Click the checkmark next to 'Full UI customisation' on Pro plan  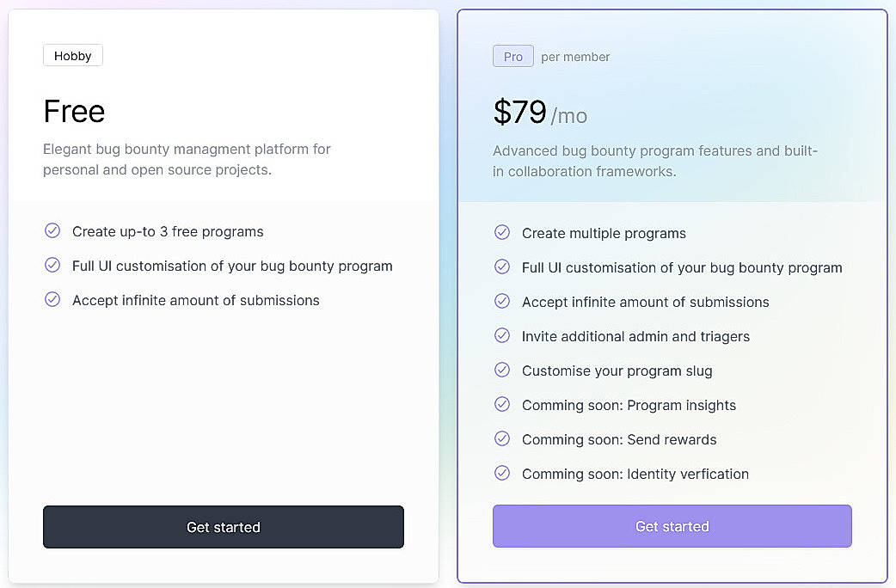coord(502,266)
